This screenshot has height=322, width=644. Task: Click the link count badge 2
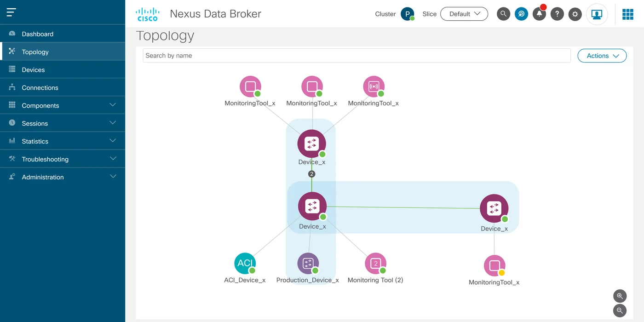pyautogui.click(x=311, y=174)
